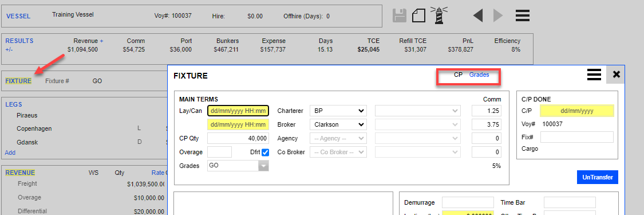Click the Add link under Legs
The height and width of the screenshot is (215, 644).
pos(10,153)
